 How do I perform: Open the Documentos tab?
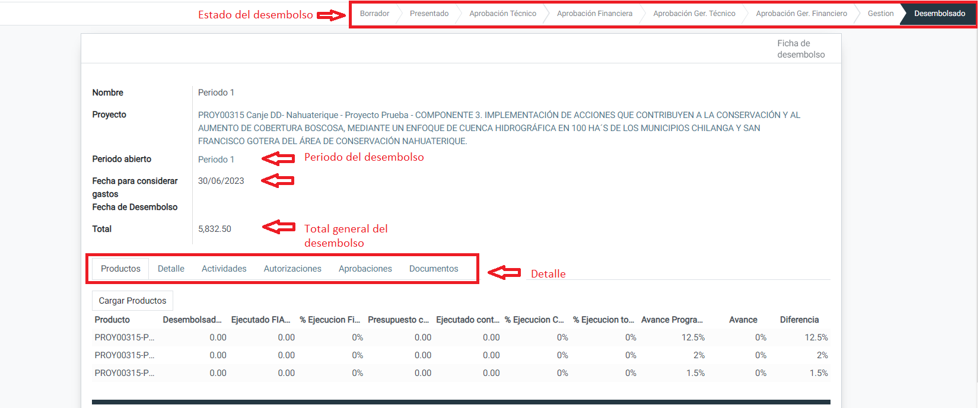pyautogui.click(x=433, y=269)
